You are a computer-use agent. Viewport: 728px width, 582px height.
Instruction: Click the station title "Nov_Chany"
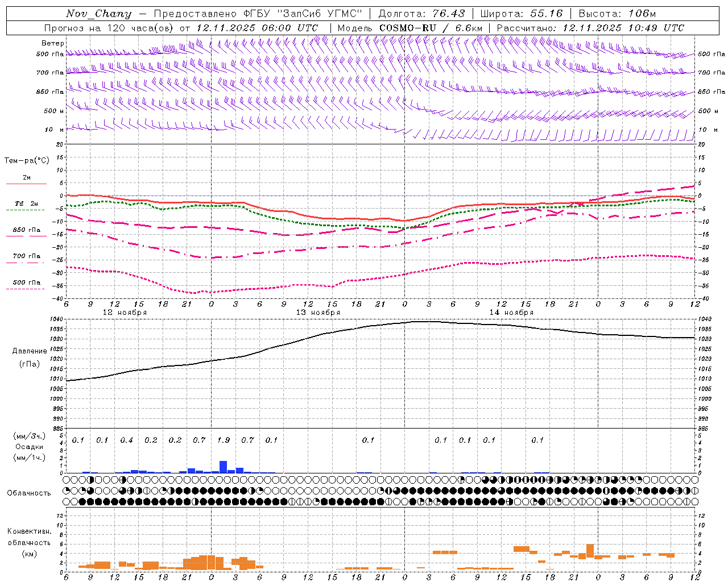pos(99,14)
